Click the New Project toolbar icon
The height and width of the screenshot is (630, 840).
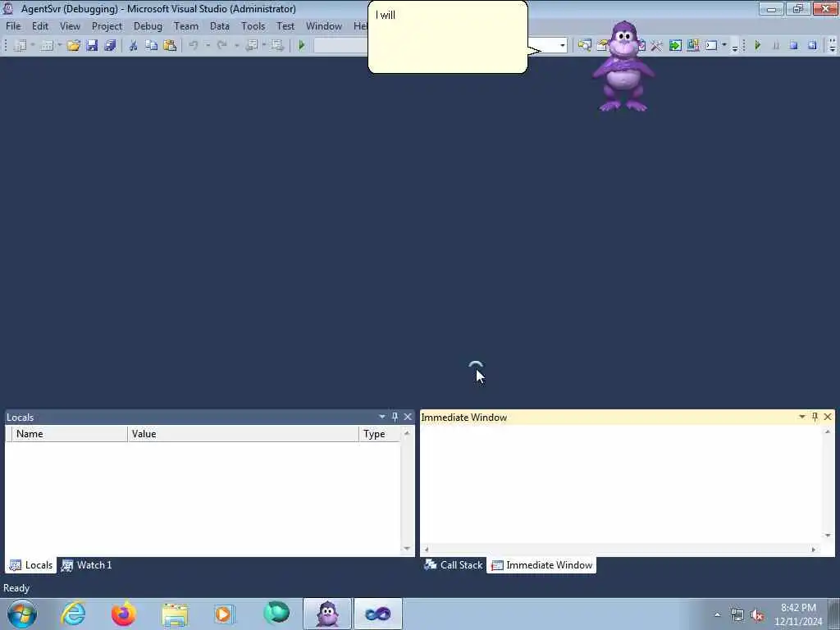tap(21, 46)
